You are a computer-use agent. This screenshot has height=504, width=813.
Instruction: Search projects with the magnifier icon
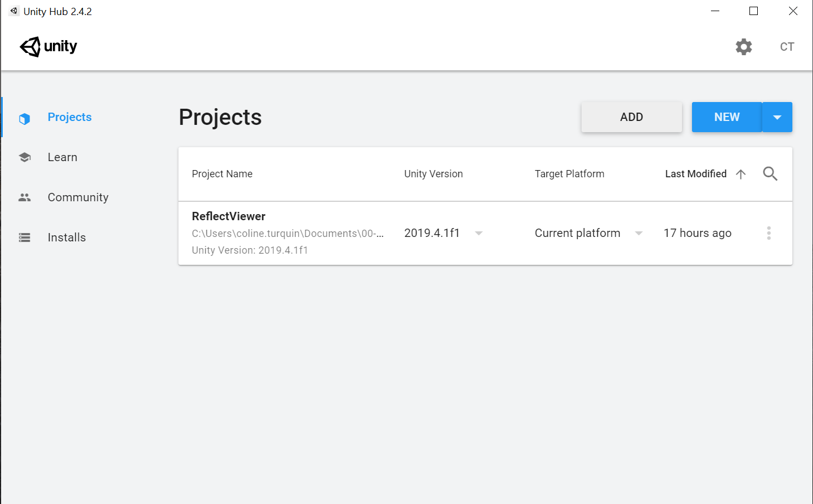tap(770, 174)
